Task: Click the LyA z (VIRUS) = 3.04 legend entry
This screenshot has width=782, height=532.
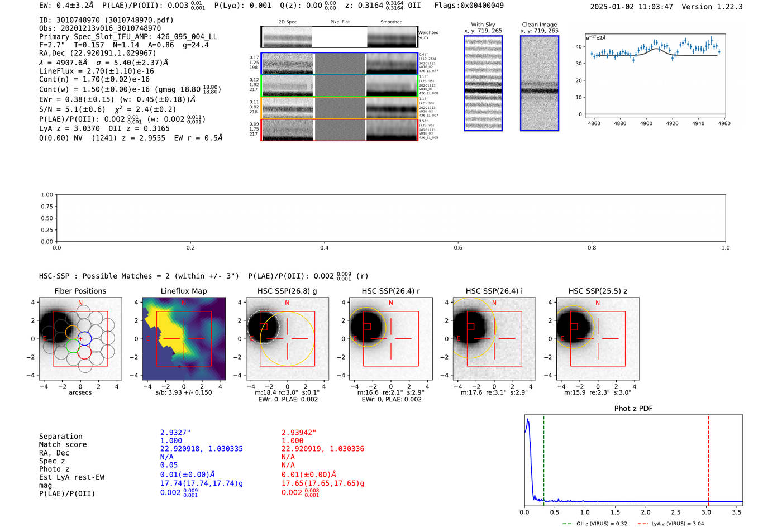Action: pos(670,524)
